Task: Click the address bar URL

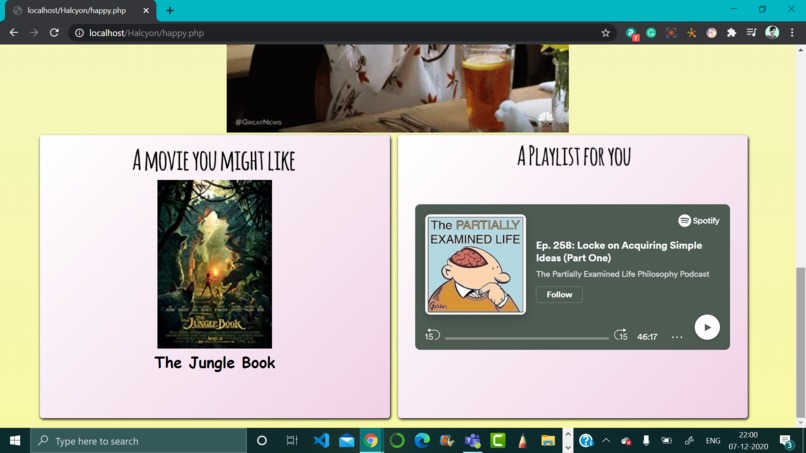Action: [x=146, y=33]
